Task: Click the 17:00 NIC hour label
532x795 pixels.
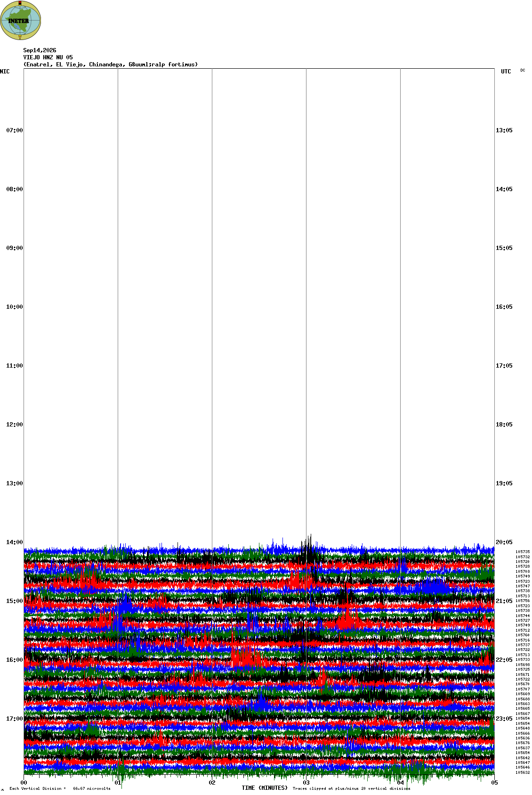Action: (14, 719)
